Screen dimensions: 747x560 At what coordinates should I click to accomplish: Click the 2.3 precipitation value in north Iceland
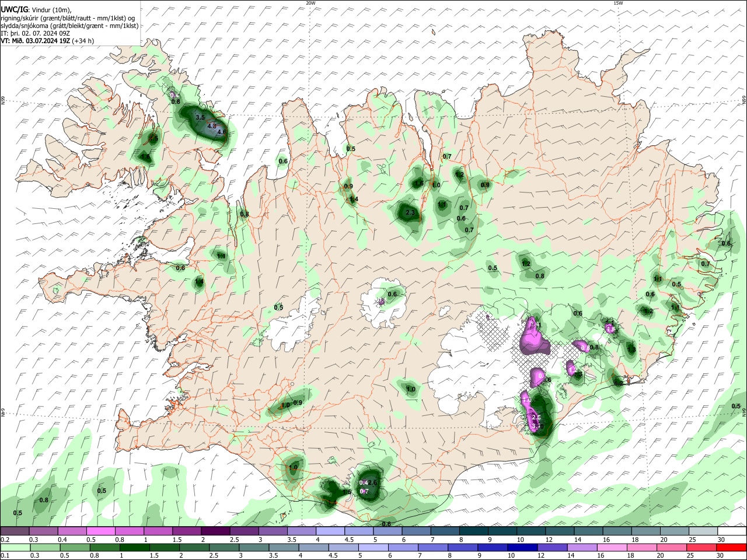click(410, 213)
